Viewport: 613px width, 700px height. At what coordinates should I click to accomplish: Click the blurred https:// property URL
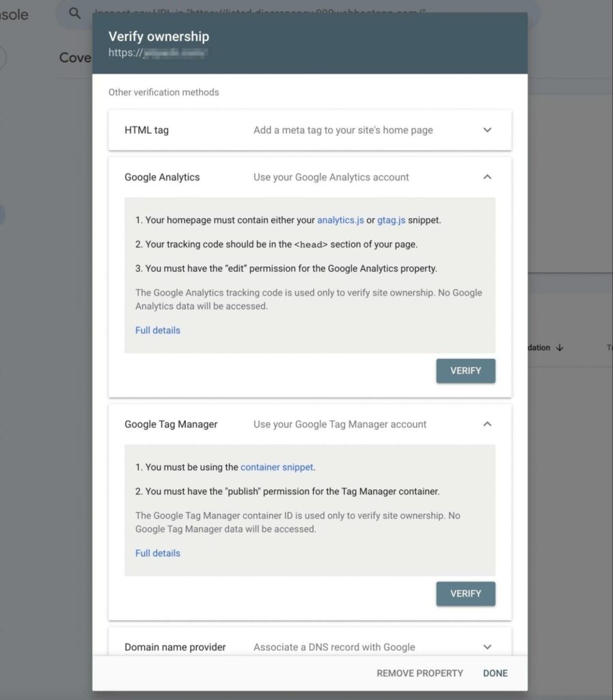pyautogui.click(x=157, y=53)
